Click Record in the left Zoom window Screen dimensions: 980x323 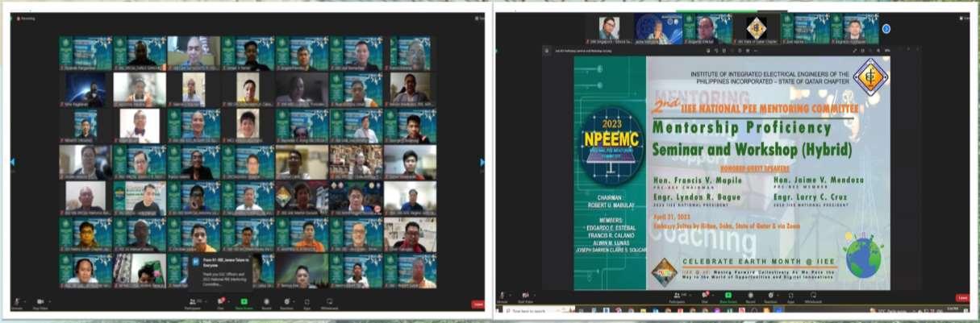(x=266, y=303)
